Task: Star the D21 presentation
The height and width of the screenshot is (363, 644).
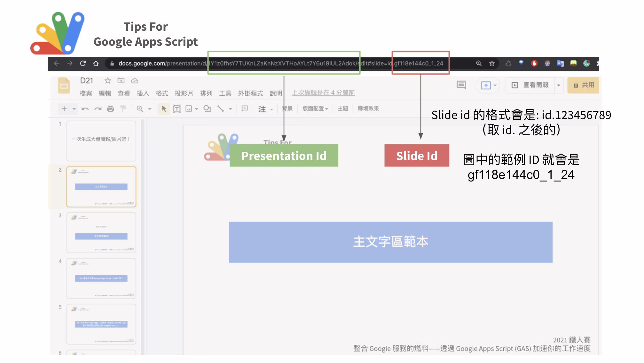Action: pyautogui.click(x=108, y=81)
